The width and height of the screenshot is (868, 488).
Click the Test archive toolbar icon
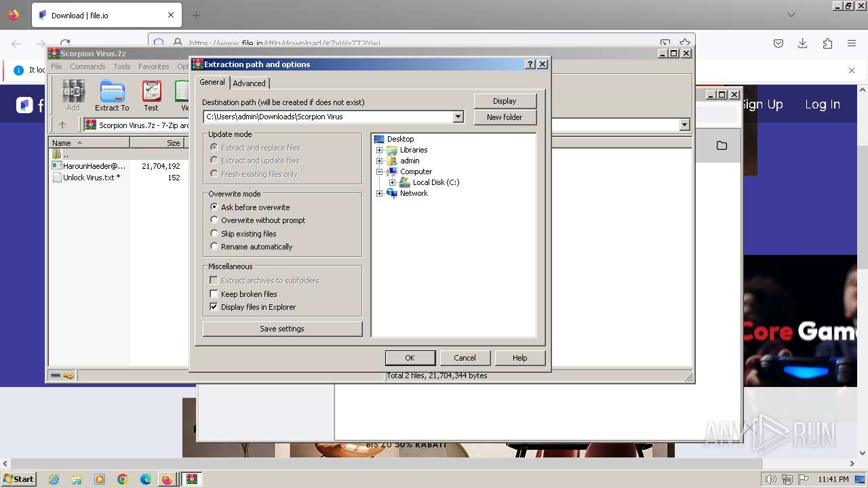click(151, 95)
